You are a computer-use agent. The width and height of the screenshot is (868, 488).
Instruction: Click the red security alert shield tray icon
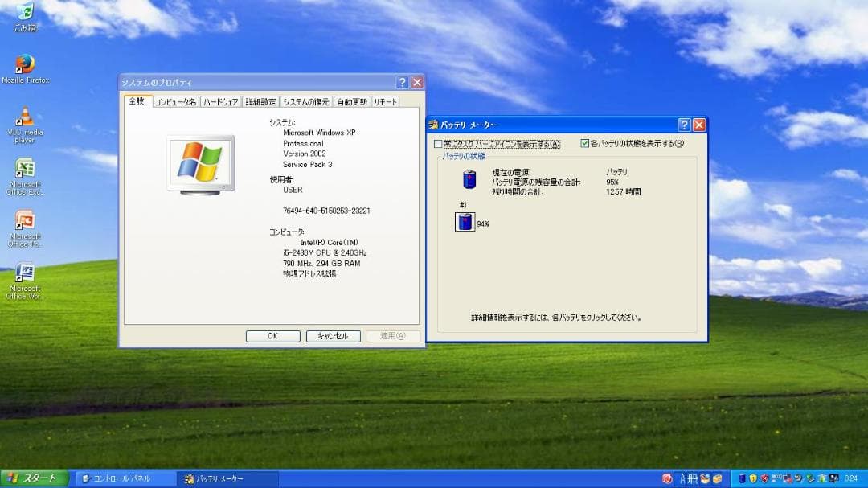(x=764, y=478)
